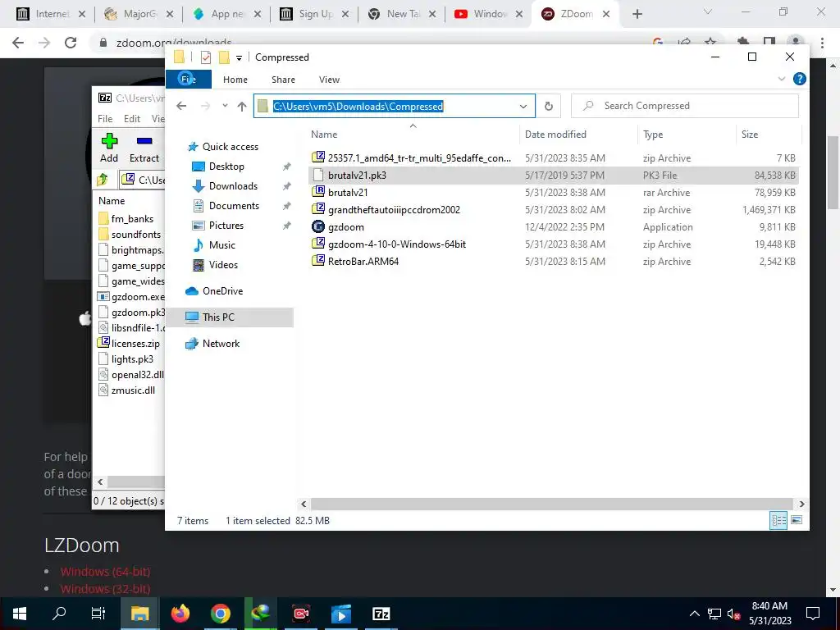Click Explorer horizontal scrollbar track
Screen dimensions: 840x630
[552, 504]
